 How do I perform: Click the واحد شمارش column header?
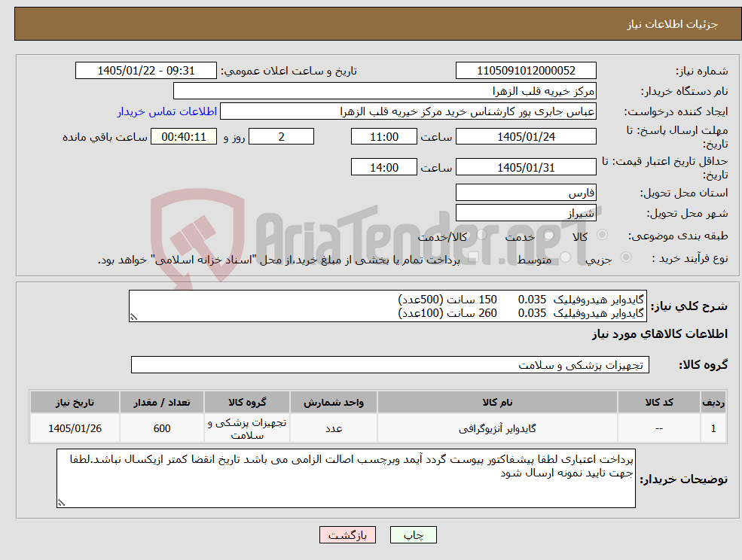click(334, 402)
